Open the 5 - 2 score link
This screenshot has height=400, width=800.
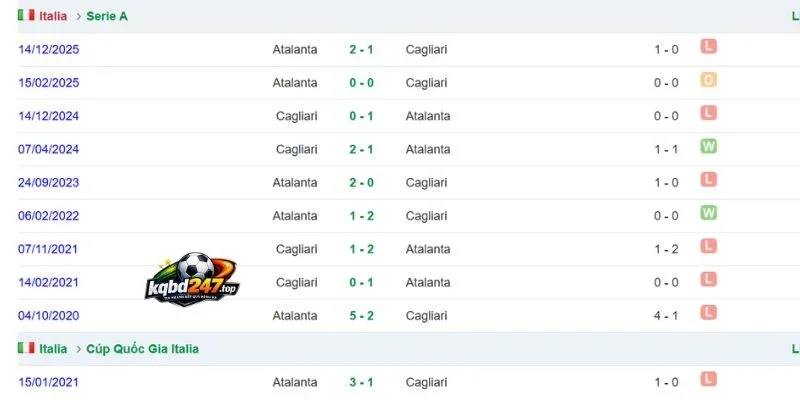click(361, 316)
